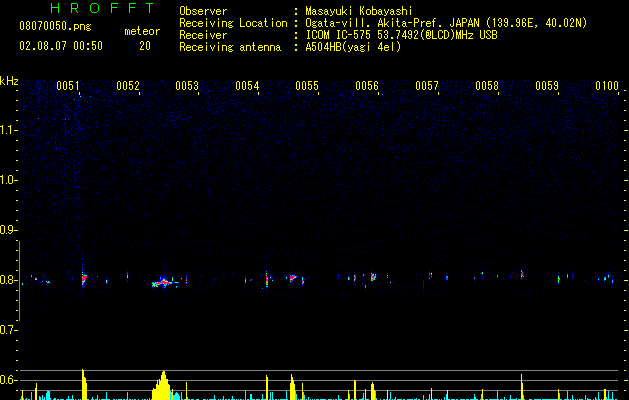Click the 1.0 kHz axis label
This screenshot has height=400, width=629.
pyautogui.click(x=8, y=180)
